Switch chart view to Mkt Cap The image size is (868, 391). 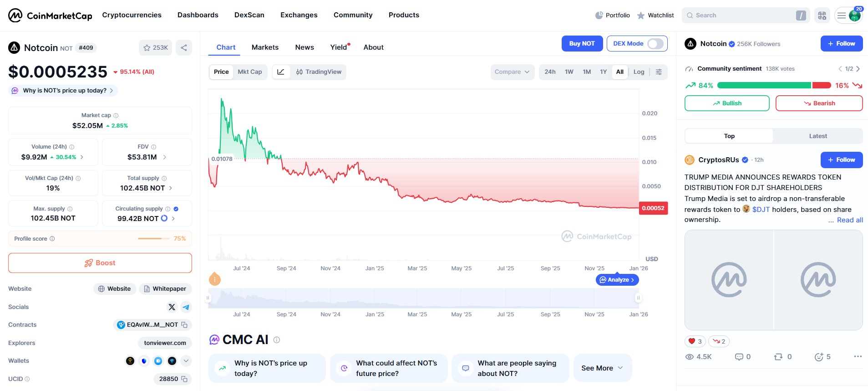[249, 72]
